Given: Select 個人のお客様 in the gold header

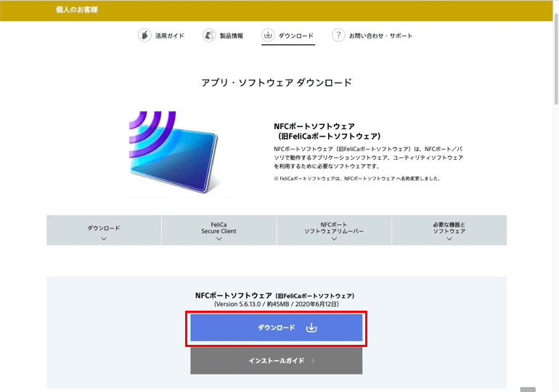Looking at the screenshot, I should [77, 10].
